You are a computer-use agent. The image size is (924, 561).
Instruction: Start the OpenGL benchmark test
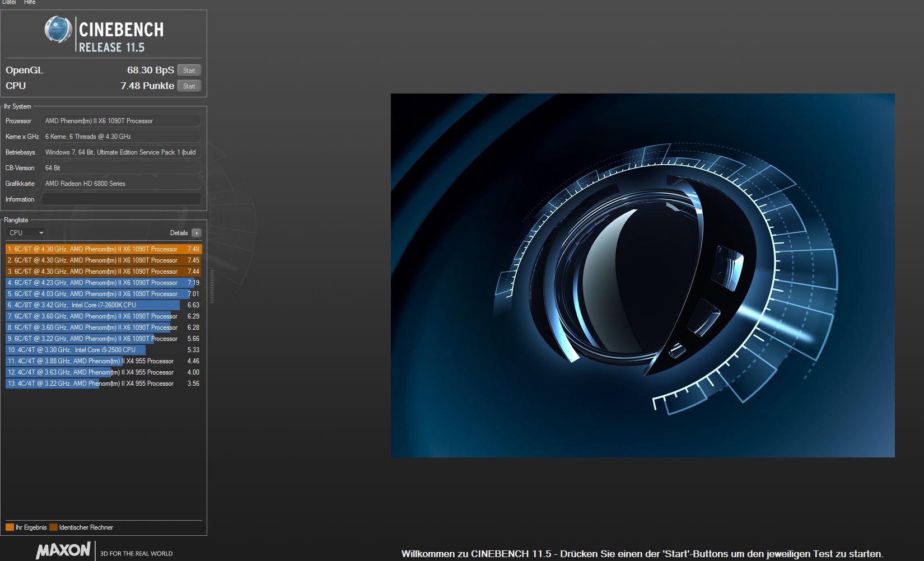[189, 71]
